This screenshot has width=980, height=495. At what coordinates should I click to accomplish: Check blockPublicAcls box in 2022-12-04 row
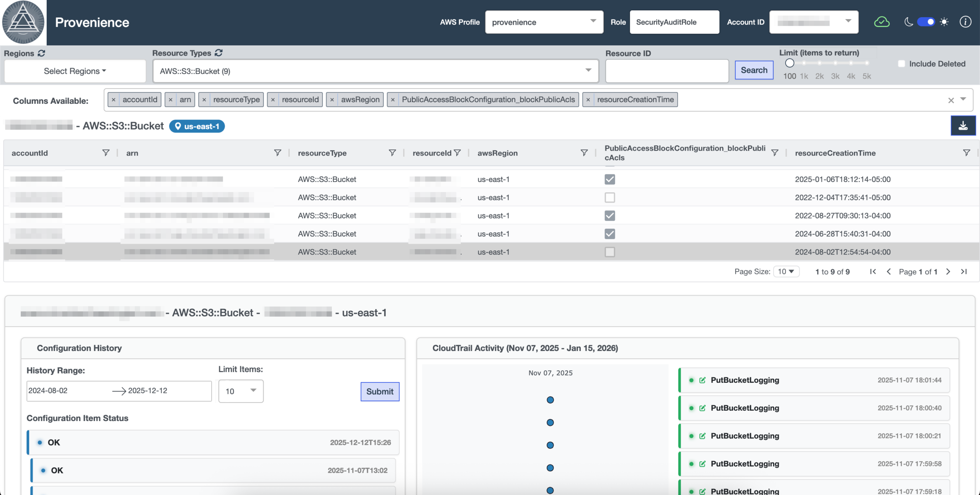coord(609,198)
